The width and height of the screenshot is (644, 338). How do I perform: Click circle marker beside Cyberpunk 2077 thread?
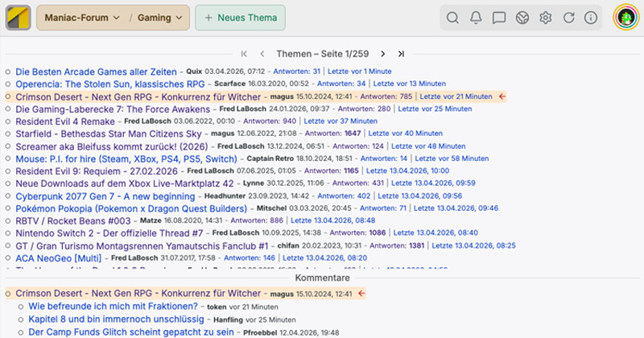point(8,196)
